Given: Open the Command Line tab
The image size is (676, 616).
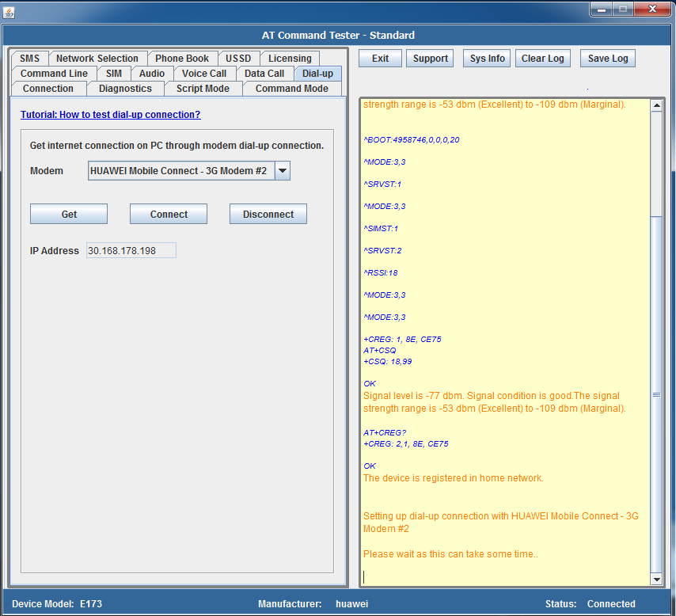Looking at the screenshot, I should point(54,74).
